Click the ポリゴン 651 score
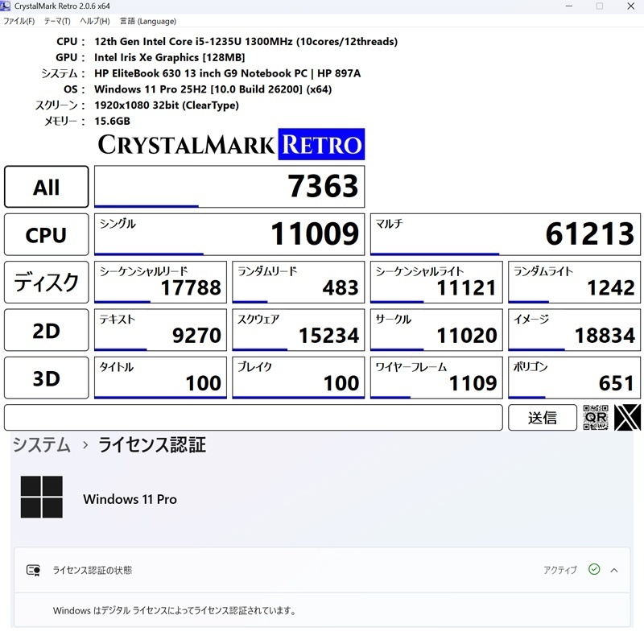Viewport: 644px width, 644px height. [574, 378]
